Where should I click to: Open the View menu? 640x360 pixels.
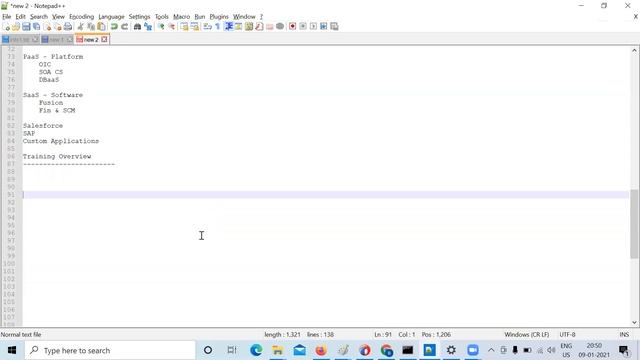tap(58, 17)
